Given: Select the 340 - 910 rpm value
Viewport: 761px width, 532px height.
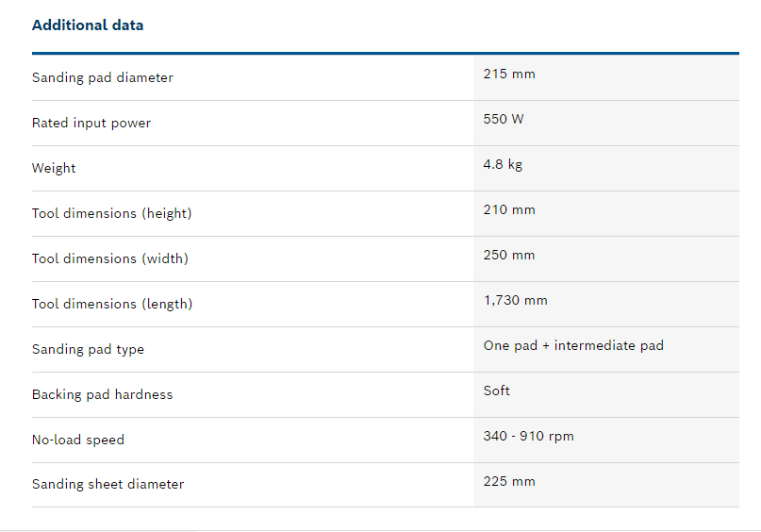Looking at the screenshot, I should [528, 436].
